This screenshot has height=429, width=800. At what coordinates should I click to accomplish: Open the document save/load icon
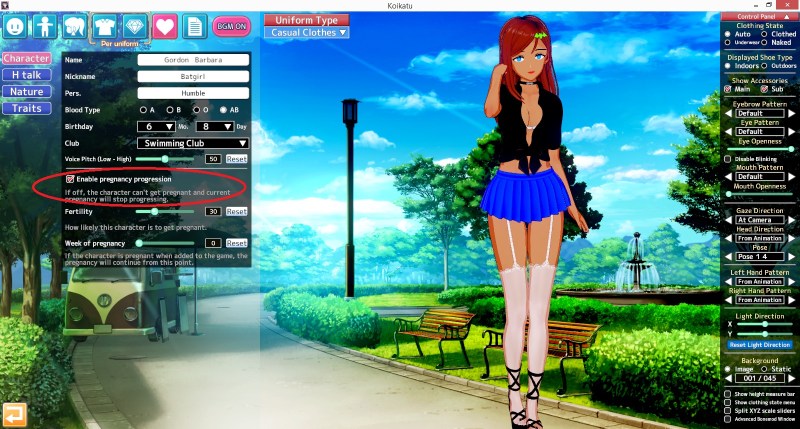[x=194, y=25]
